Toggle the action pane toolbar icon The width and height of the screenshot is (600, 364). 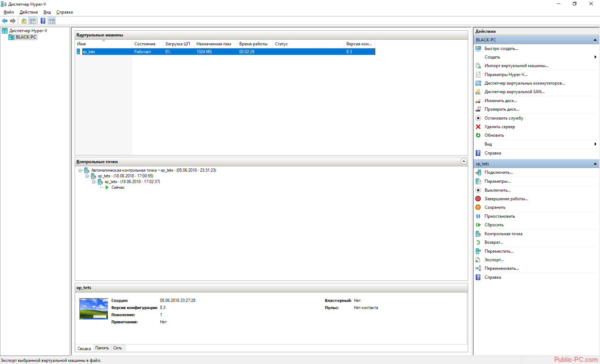pos(52,21)
